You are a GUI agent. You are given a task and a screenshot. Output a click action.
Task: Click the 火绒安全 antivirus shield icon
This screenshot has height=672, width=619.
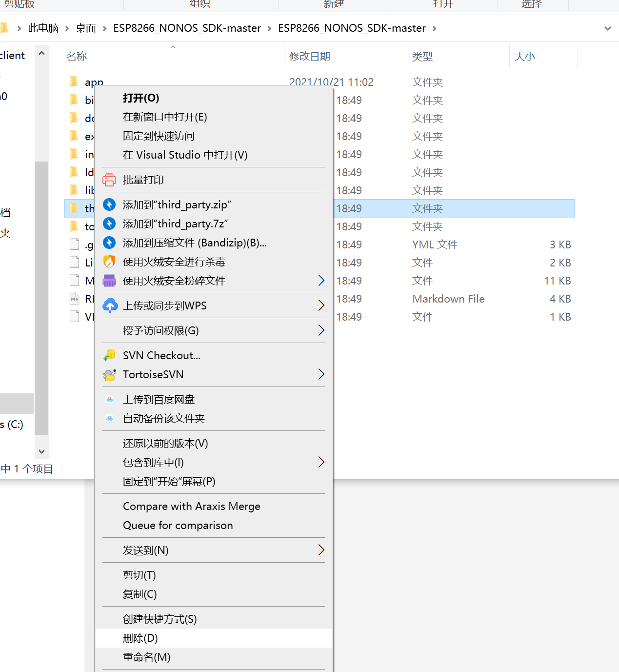109,262
